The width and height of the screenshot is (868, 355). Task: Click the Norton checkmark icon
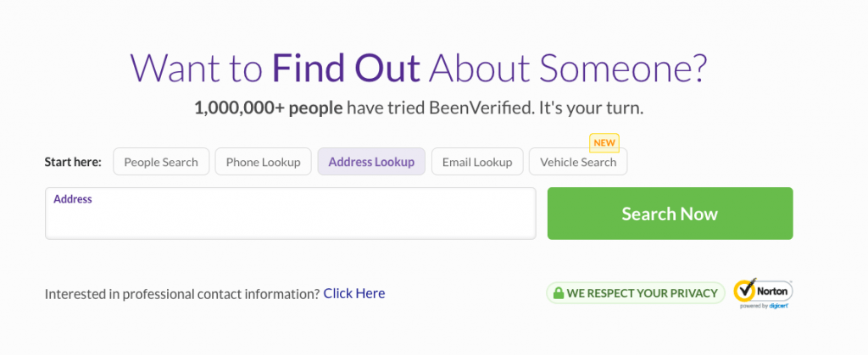click(x=744, y=291)
